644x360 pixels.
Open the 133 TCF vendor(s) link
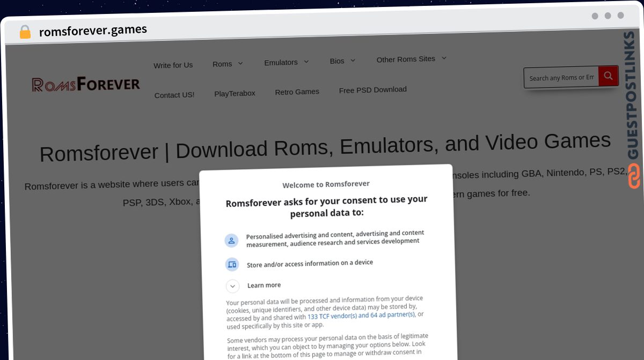point(361,316)
